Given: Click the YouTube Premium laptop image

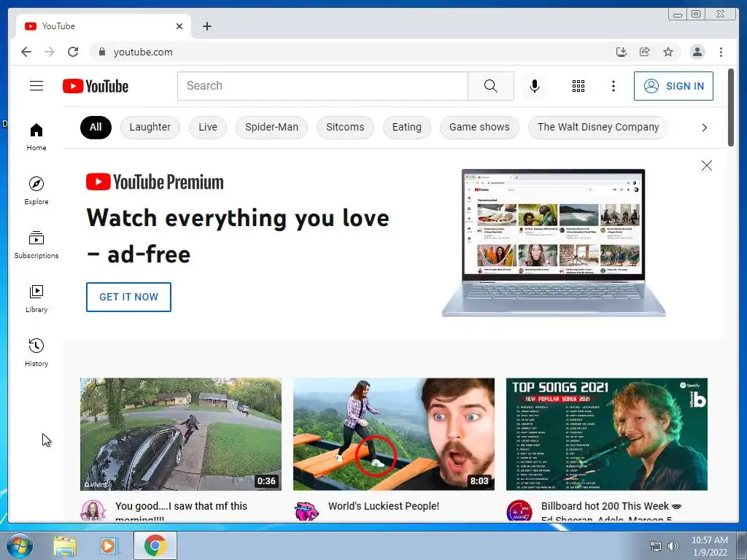Looking at the screenshot, I should point(553,243).
